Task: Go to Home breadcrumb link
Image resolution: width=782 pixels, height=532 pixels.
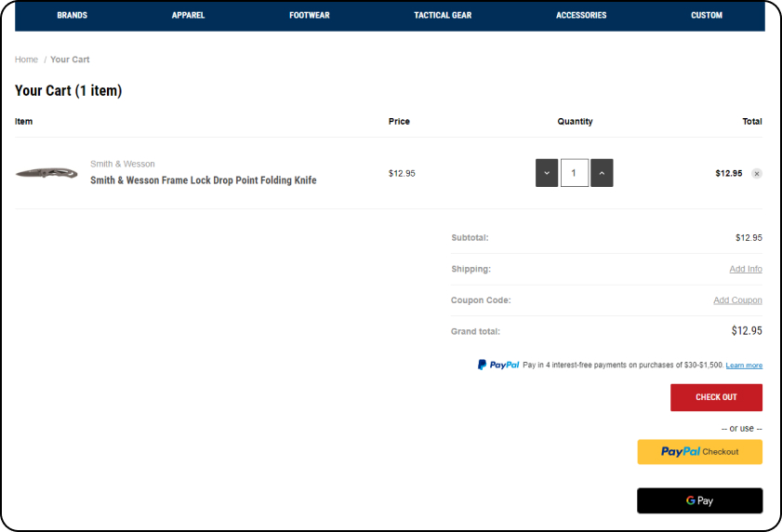Action: [26, 60]
